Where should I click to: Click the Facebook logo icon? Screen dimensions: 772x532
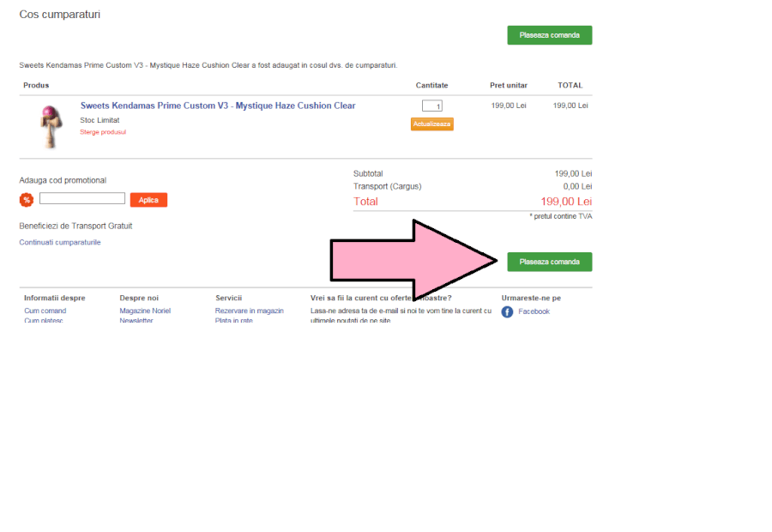coord(507,311)
